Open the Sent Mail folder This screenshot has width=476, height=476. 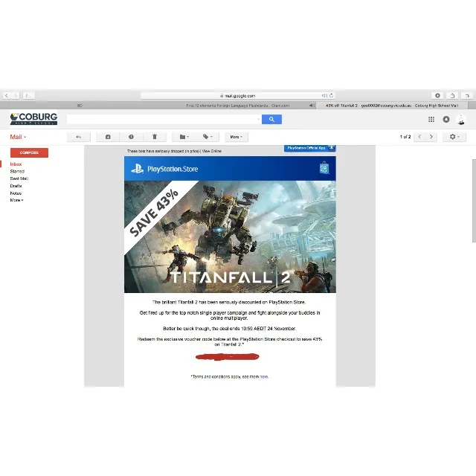click(19, 178)
